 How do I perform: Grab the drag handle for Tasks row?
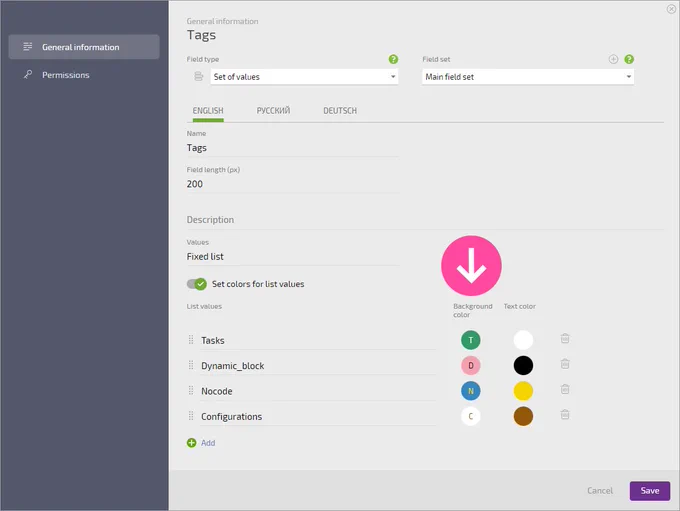tap(191, 340)
